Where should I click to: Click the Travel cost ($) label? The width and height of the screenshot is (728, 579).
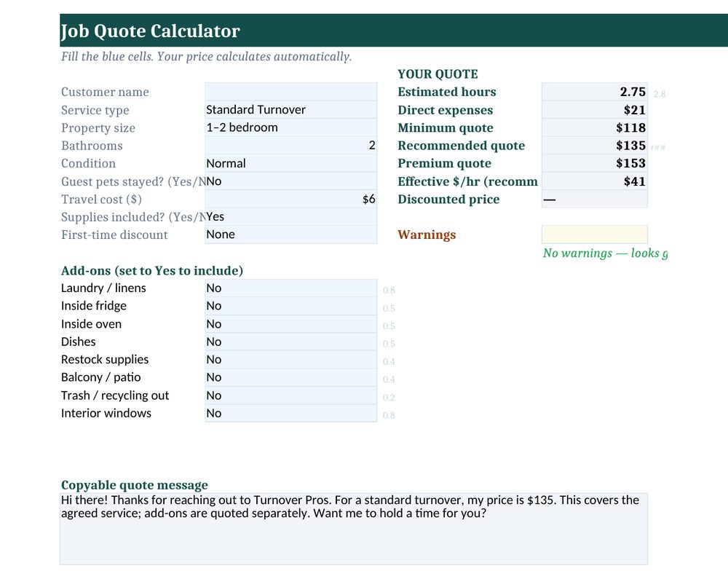(101, 200)
